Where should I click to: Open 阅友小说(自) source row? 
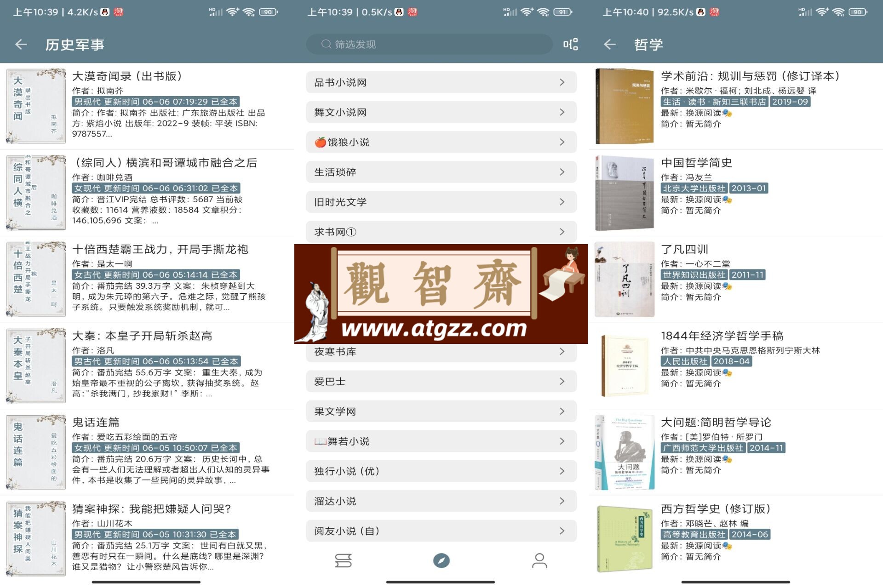(441, 531)
